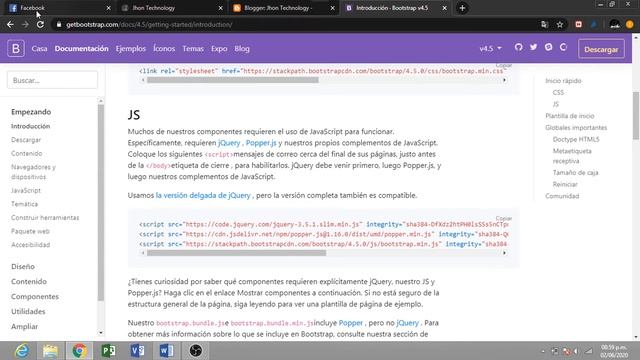Viewport: 640px width, 360px height.
Task: Expand the Componentes sidebar section
Action: pos(35,296)
